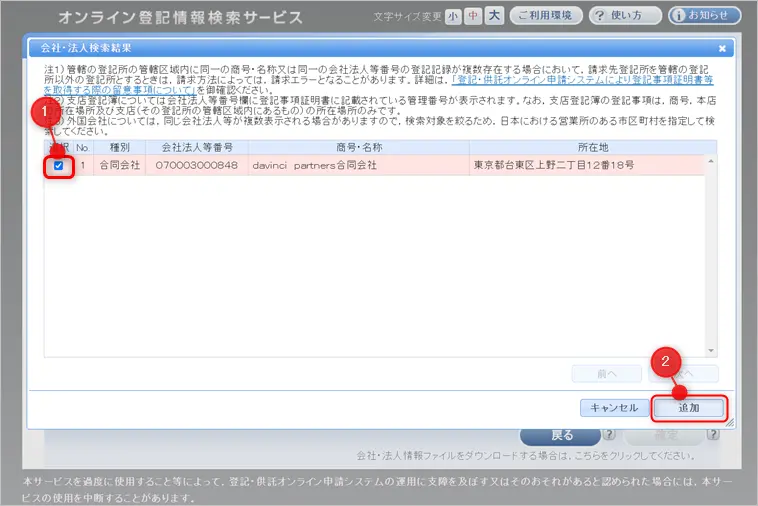Image resolution: width=758 pixels, height=506 pixels.
Task: Set font size to 小 (small)
Action: click(x=453, y=16)
